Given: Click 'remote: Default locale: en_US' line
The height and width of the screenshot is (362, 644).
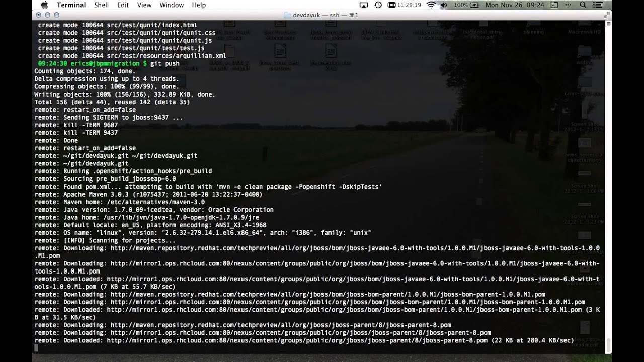Looking at the screenshot, I should [x=150, y=225].
